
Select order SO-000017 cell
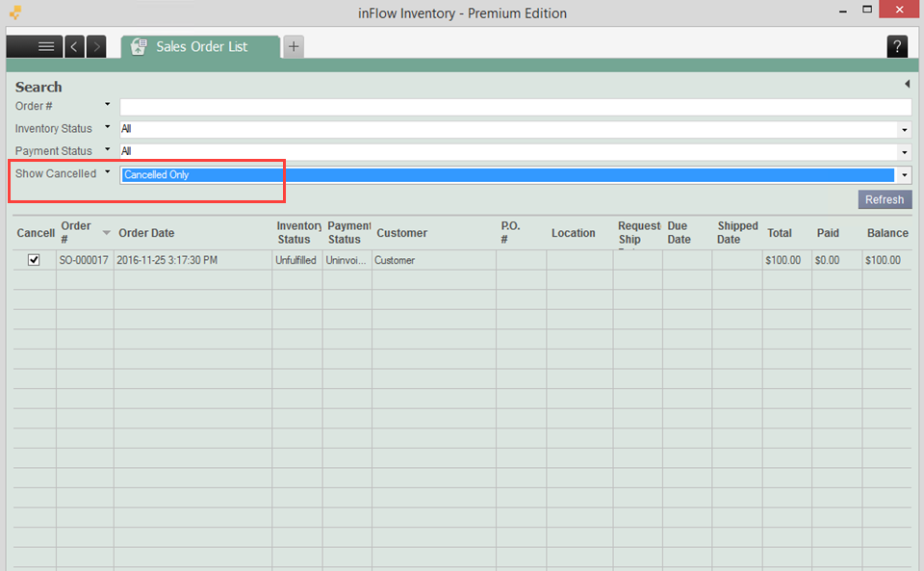pos(85,260)
